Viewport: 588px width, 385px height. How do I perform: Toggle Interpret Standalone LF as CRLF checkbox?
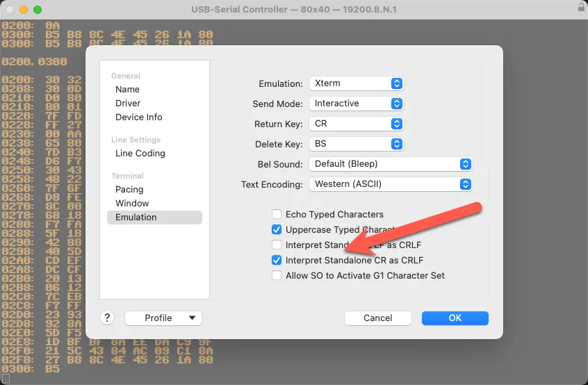[277, 245]
